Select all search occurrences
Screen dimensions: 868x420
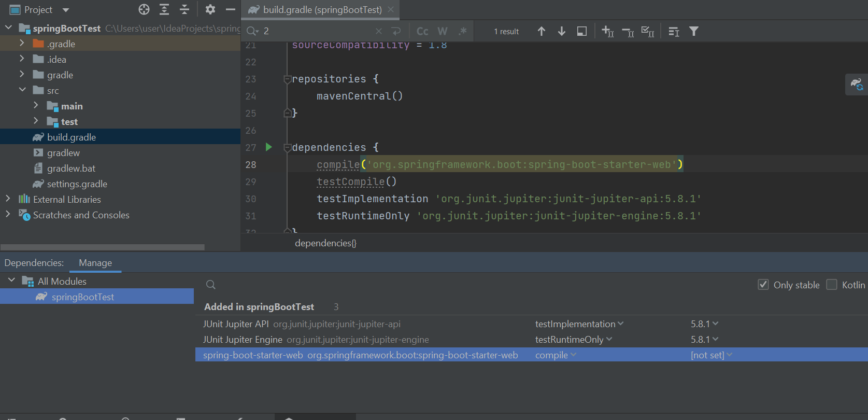point(648,32)
